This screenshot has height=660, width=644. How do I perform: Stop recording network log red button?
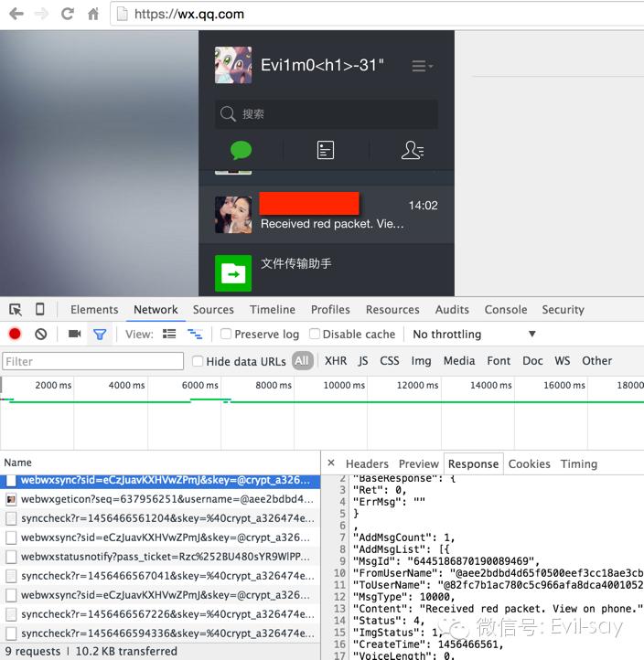[x=15, y=334]
